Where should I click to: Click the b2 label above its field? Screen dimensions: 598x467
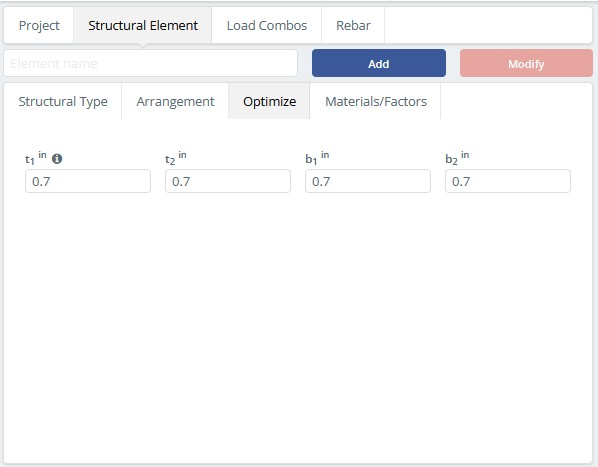[457, 158]
